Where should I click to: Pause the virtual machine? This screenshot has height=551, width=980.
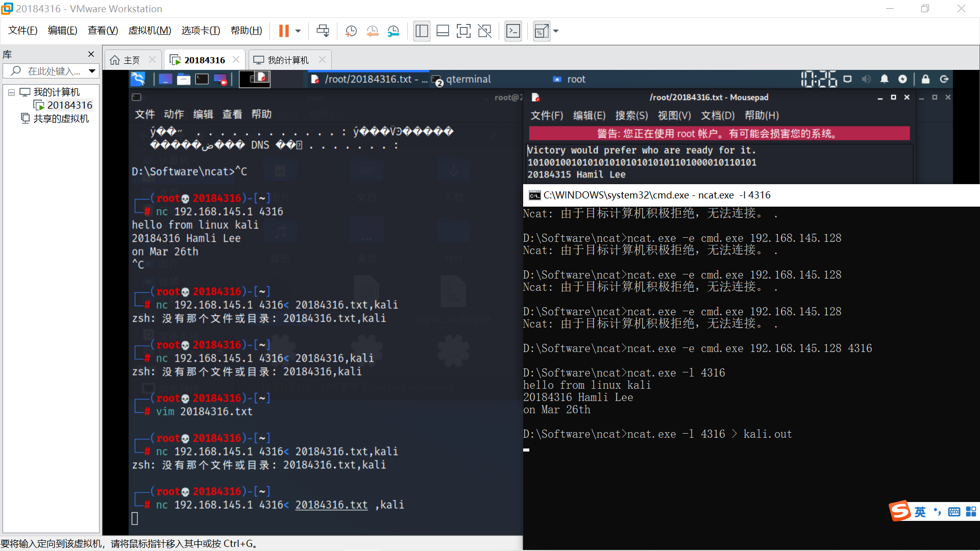click(284, 31)
